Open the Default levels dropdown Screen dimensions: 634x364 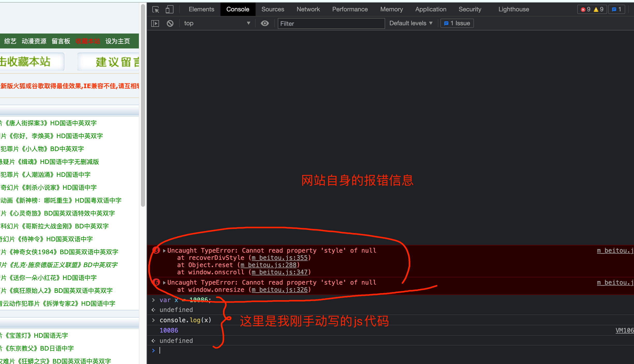[411, 23]
